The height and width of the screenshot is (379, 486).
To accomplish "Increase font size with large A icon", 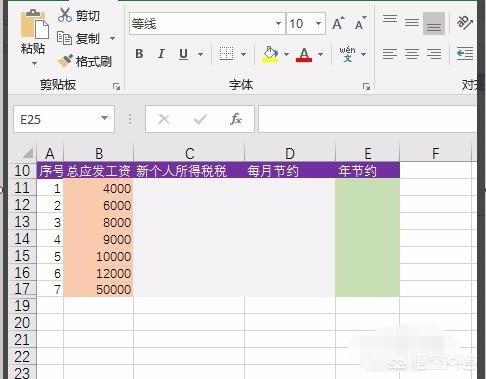I will coord(338,23).
